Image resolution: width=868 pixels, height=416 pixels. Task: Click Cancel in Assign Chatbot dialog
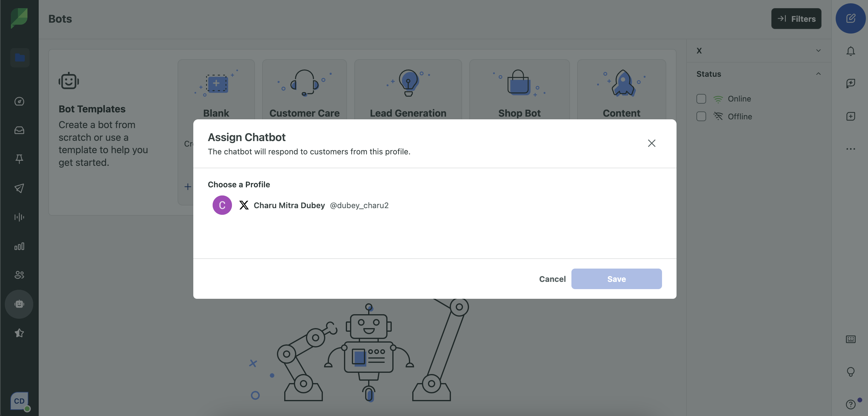[552, 279]
